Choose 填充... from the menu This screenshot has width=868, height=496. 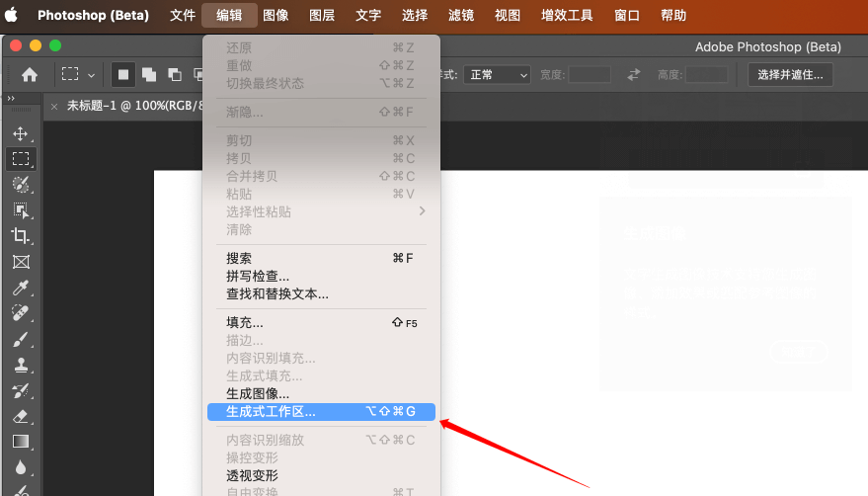321,322
